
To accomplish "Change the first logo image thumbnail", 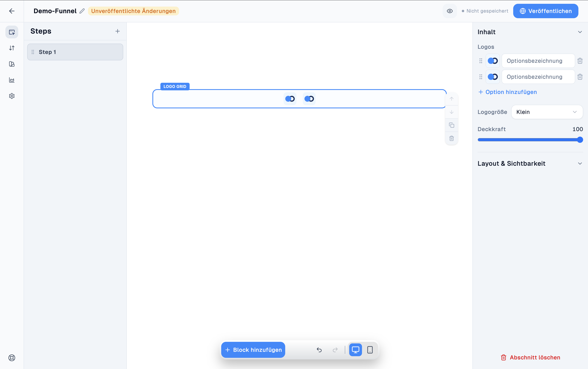I will point(493,61).
